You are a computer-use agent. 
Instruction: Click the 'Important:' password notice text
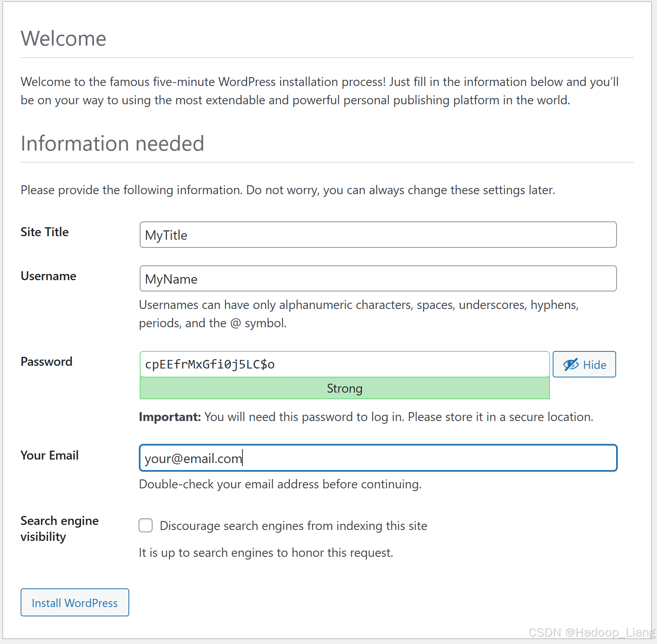pos(366,417)
